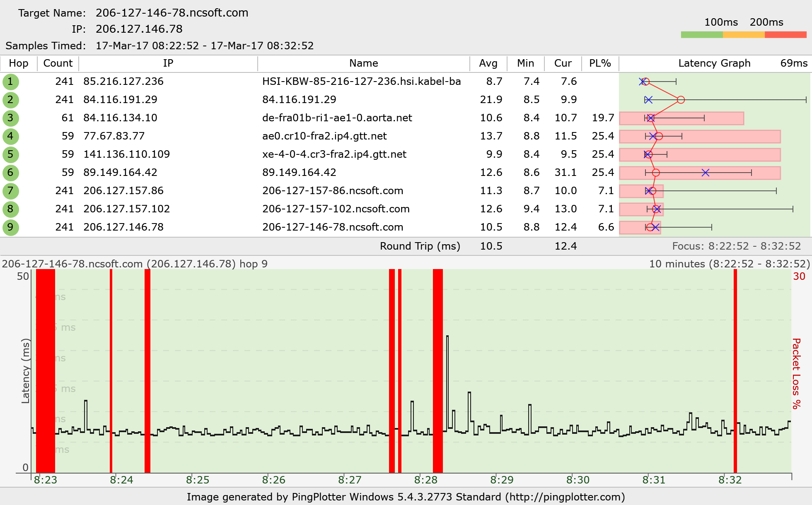Image resolution: width=812 pixels, height=505 pixels.
Task: Click 206-127-146-78.ncsoft.com in hop 9 row
Action: click(x=333, y=227)
